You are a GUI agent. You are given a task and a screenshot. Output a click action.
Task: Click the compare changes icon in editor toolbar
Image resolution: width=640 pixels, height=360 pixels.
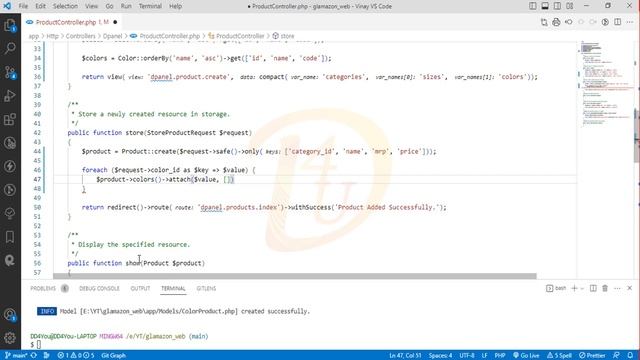click(544, 22)
